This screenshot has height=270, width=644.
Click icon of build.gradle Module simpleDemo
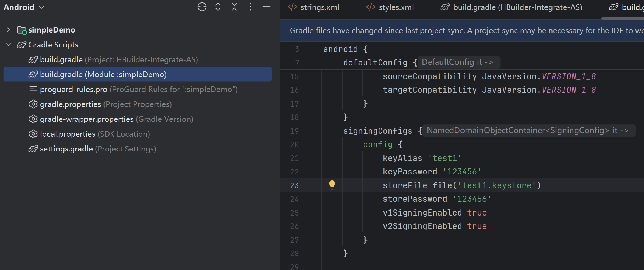pyautogui.click(x=33, y=74)
